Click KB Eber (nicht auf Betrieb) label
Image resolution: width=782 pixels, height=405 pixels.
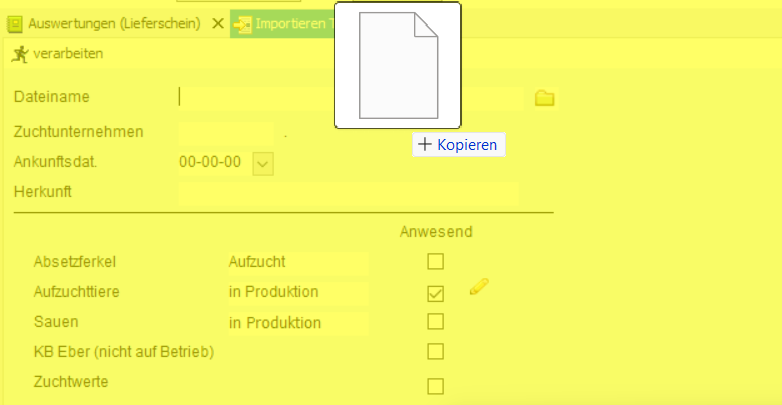click(x=124, y=352)
